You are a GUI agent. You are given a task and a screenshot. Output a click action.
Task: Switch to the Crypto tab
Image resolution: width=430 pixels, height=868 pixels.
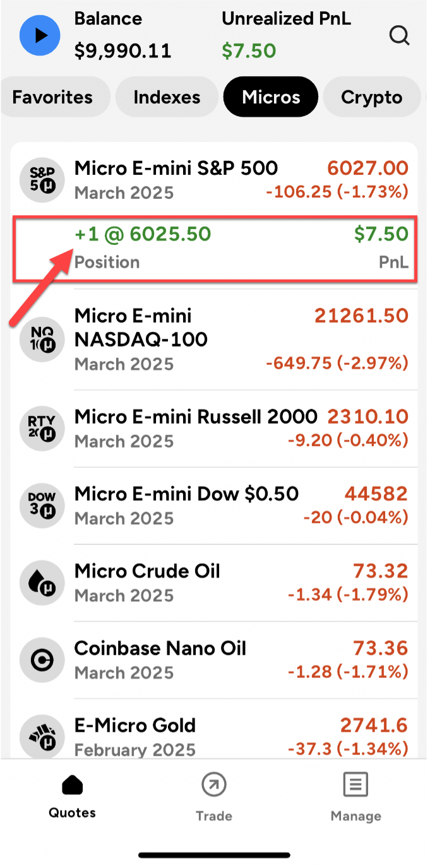pos(371,97)
